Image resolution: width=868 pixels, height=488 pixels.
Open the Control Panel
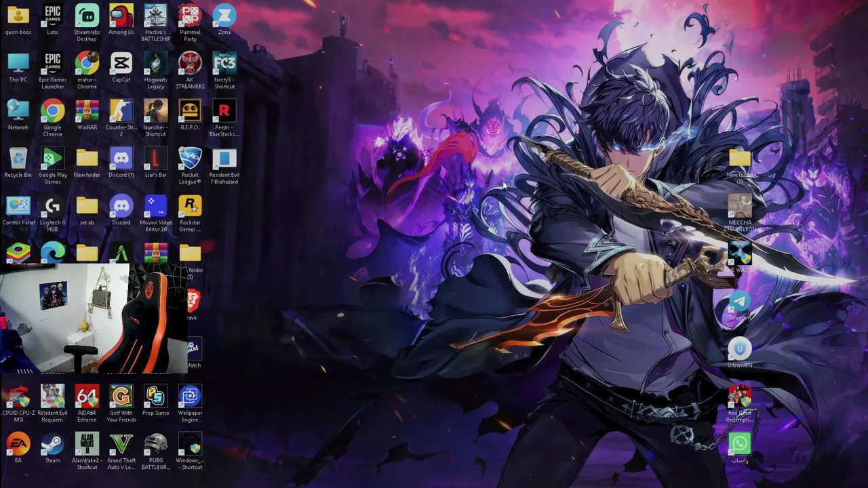(x=18, y=209)
